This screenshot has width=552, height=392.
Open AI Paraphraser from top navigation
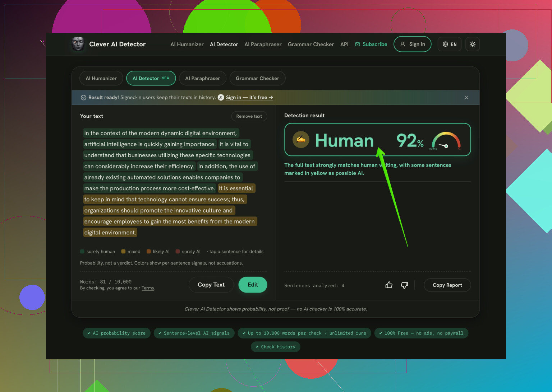tap(263, 45)
